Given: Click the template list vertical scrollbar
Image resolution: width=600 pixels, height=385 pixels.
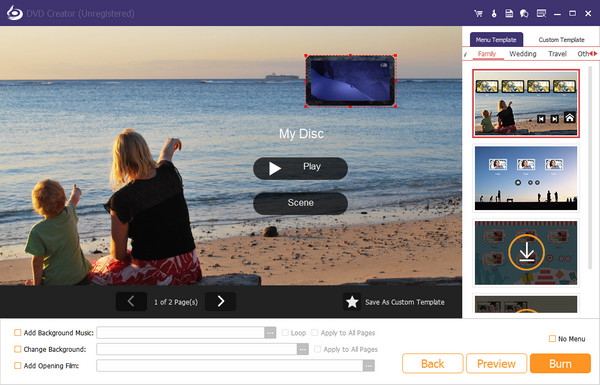Looking at the screenshot, I should coord(590,168).
